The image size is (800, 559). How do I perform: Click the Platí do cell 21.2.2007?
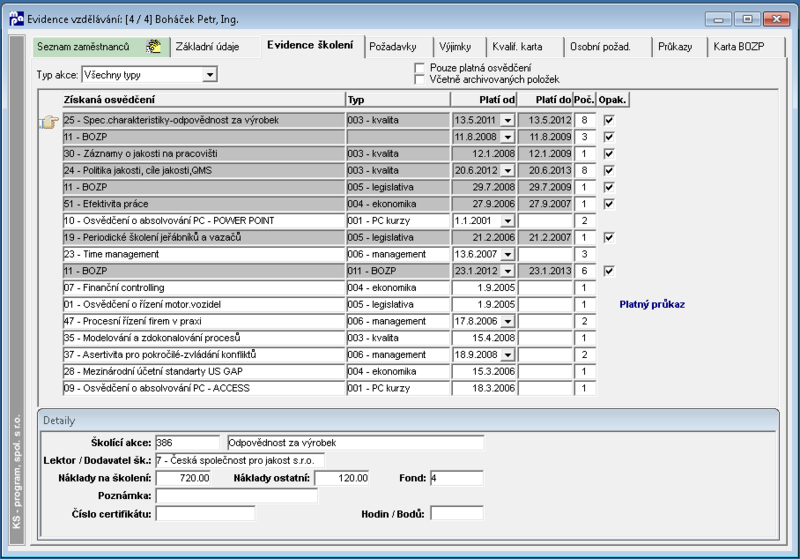point(545,238)
